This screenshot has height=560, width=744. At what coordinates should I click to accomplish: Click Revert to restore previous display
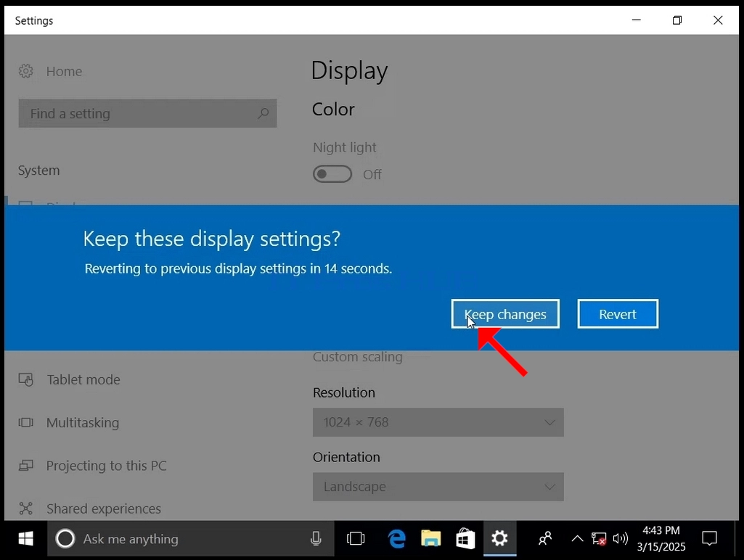tap(618, 314)
